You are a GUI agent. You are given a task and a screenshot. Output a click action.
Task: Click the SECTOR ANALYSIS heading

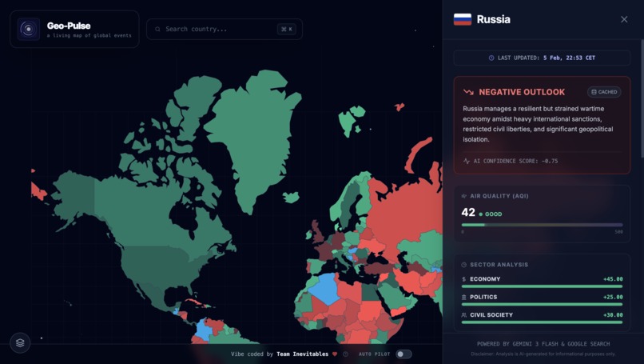[x=499, y=265]
